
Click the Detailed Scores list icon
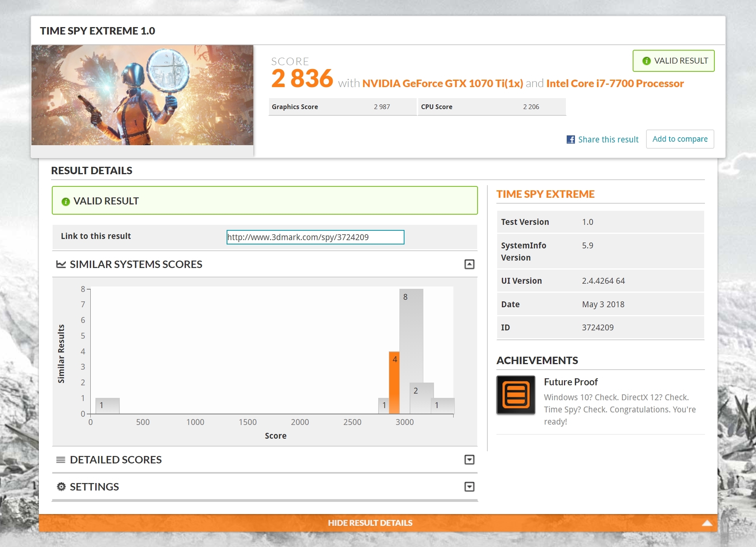coord(61,459)
